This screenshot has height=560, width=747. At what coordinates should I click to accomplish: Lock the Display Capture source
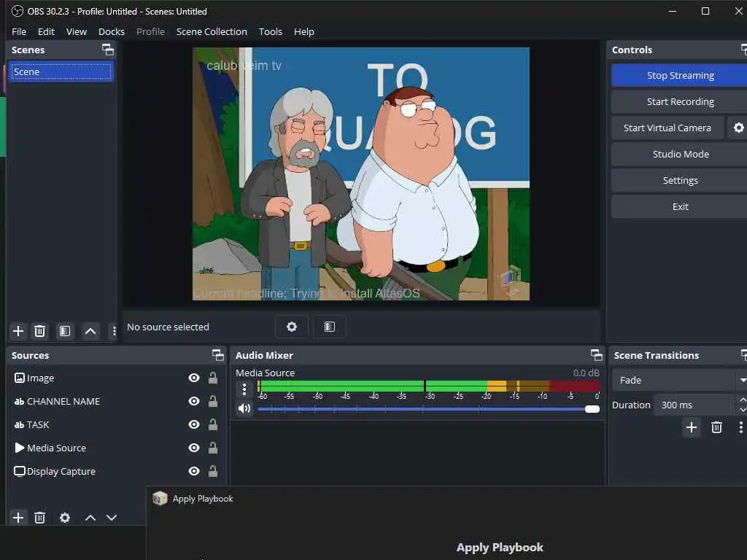coord(213,472)
